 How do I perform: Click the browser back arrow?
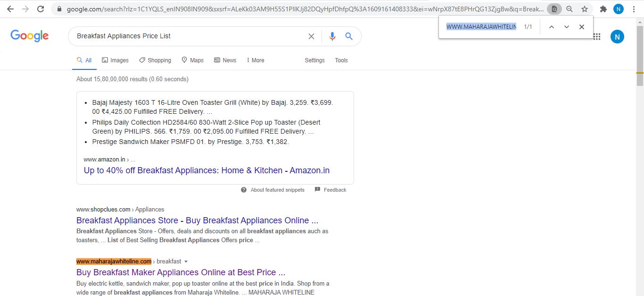[10, 9]
